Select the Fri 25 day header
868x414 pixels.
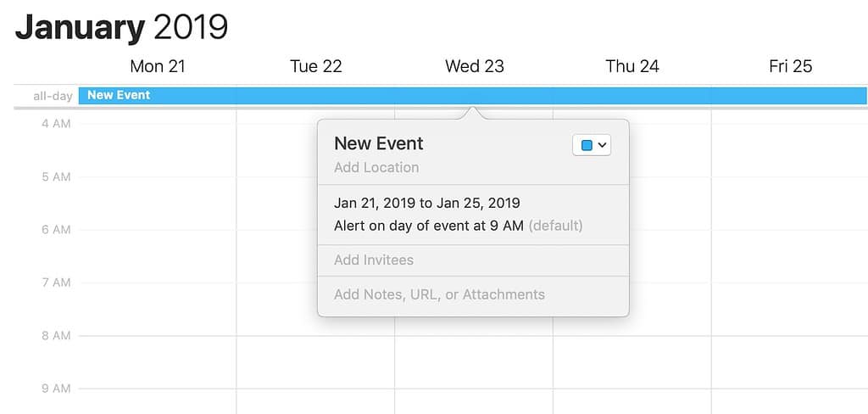(790, 66)
